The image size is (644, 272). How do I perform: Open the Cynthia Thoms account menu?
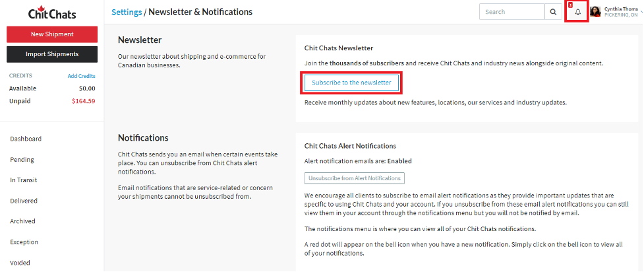pos(621,11)
